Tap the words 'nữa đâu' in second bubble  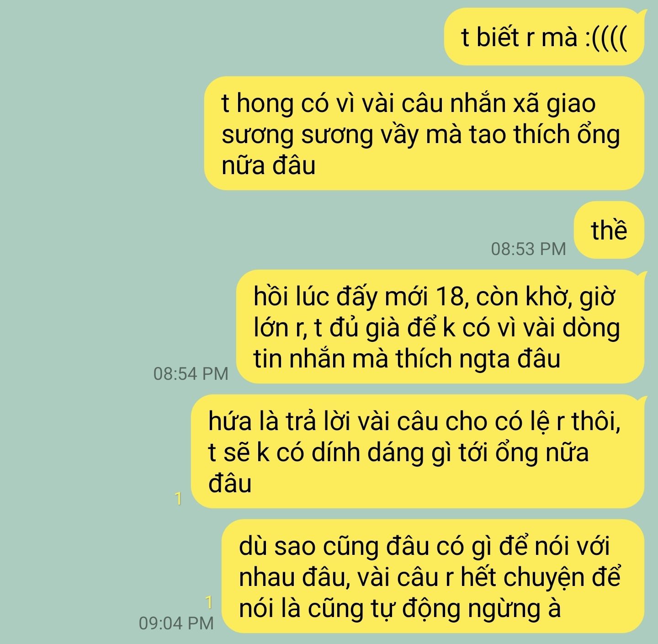pos(268,165)
